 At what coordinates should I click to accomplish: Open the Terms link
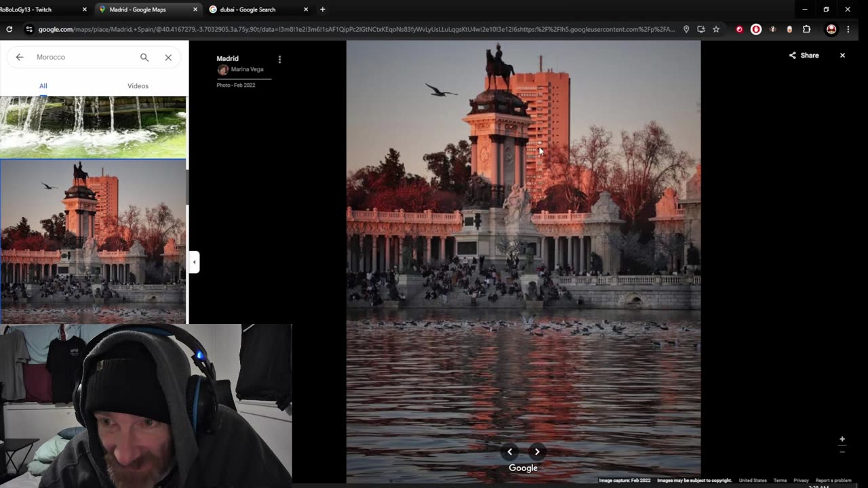click(780, 481)
